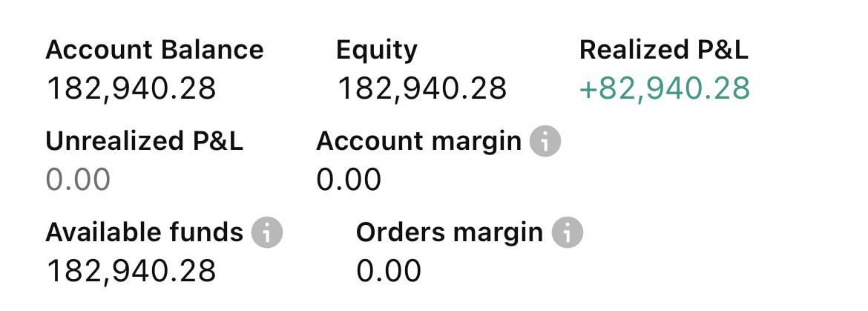
Task: View the Account Balance amount details
Action: [x=131, y=88]
